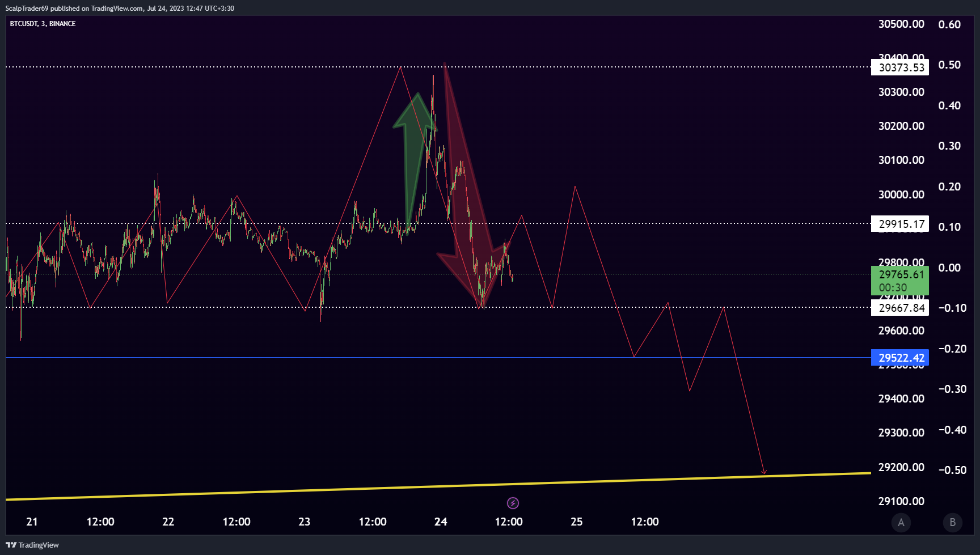
Task: Open the TradingView logo link
Action: click(32, 545)
